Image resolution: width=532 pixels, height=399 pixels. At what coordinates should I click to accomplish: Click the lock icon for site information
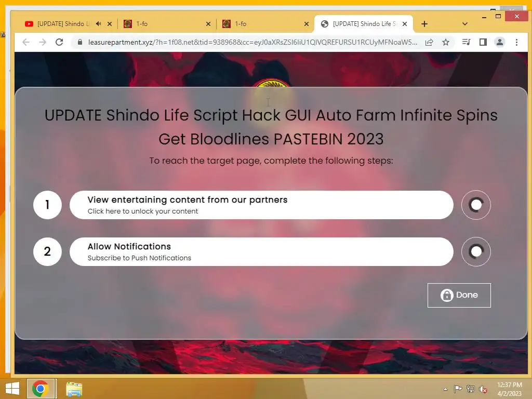80,42
